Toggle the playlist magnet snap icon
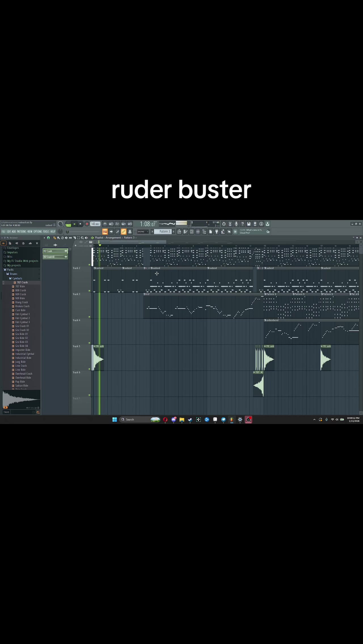Screen dimensions: 363x644 (x=48, y=238)
